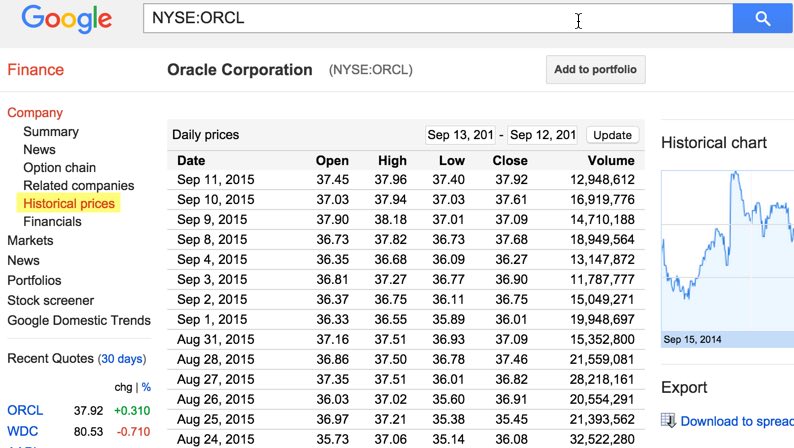794x448 pixels.
Task: Open the Option chain page
Action: (x=59, y=168)
